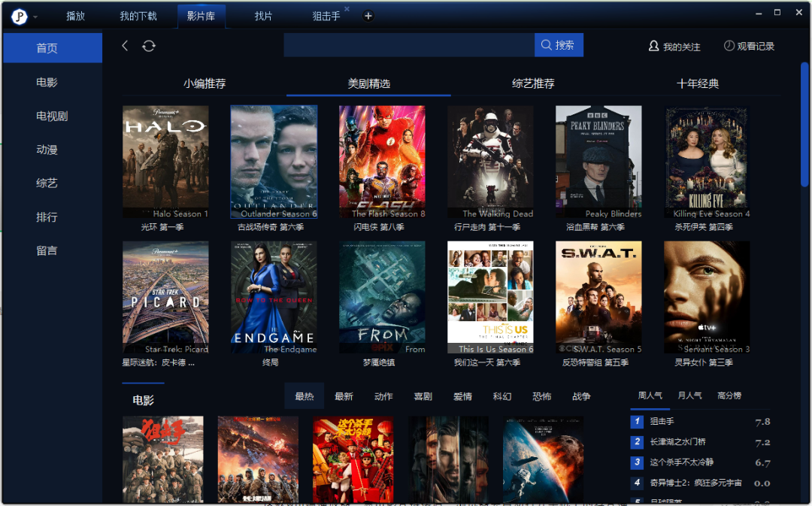Switch to the 我的下载 tab
The image size is (812, 506).
[138, 16]
